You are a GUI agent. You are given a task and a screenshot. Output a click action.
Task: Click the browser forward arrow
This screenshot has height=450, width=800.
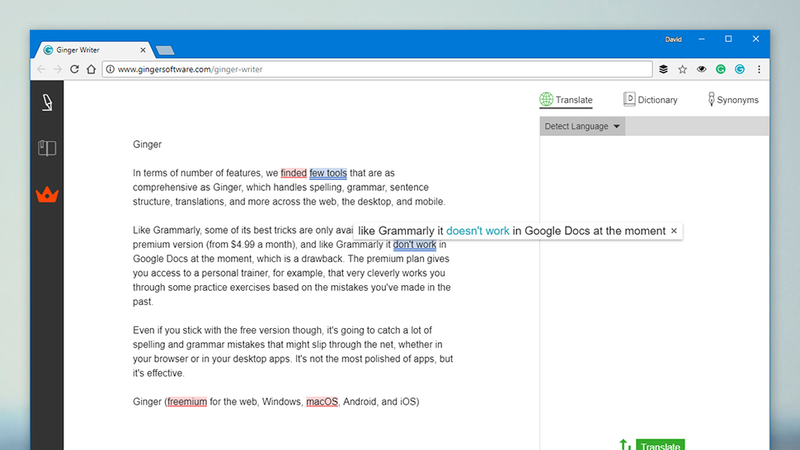(58, 69)
